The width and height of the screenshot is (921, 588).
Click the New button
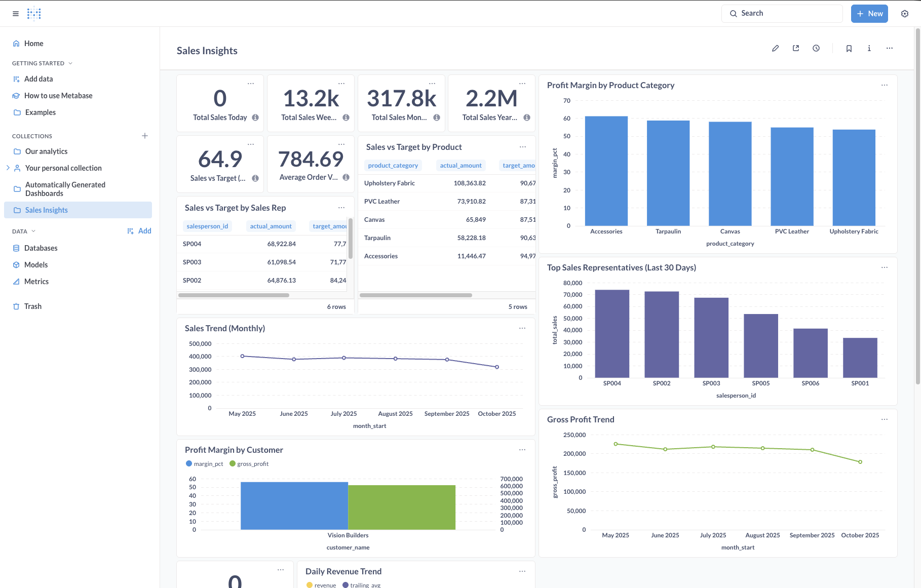click(x=869, y=13)
